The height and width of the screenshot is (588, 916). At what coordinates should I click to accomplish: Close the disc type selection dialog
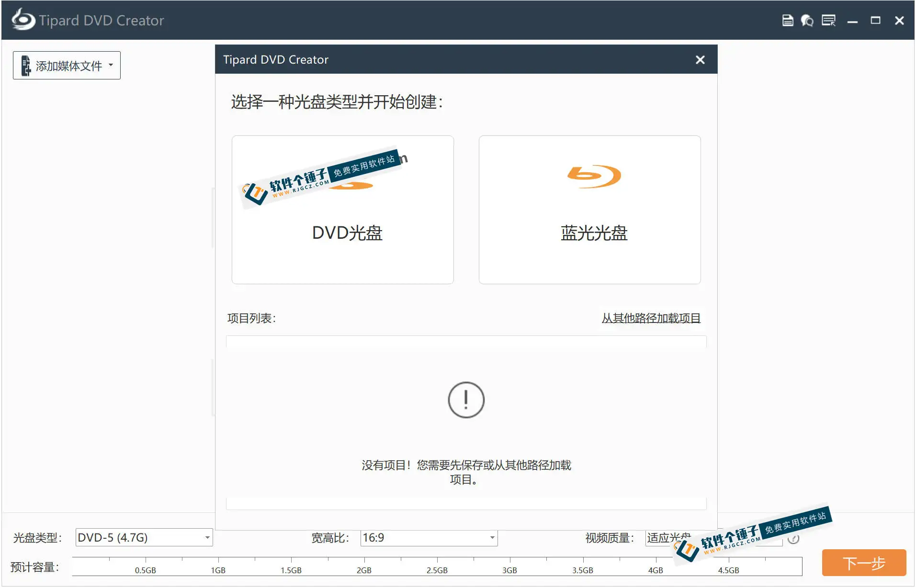click(700, 60)
